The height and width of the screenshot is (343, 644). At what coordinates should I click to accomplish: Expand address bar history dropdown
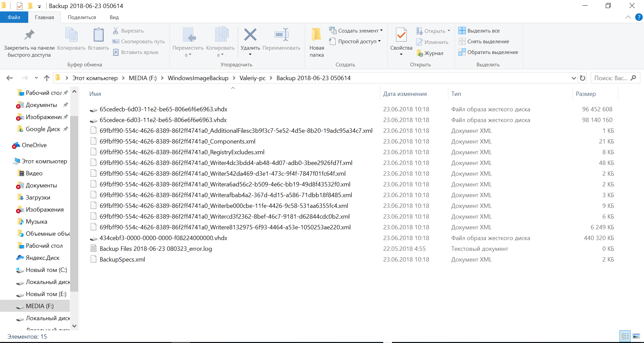tap(574, 78)
